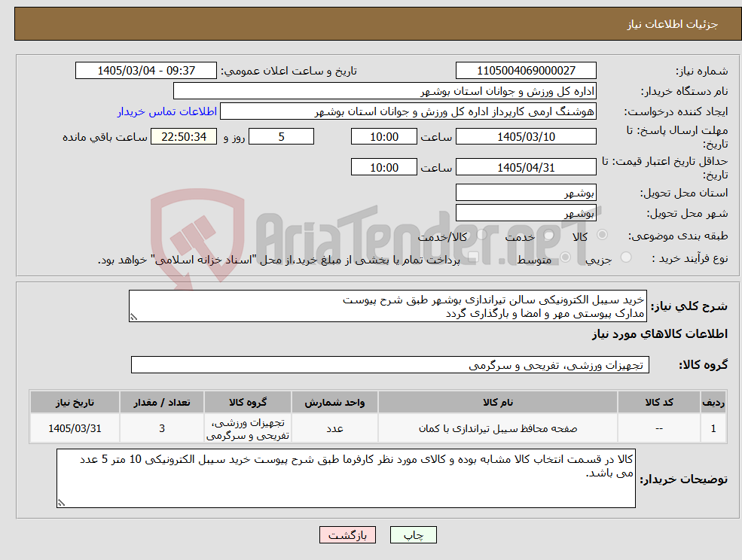Viewport: 742px width, 560px height.
Task: Click the row number cell 1
Action: 713,428
